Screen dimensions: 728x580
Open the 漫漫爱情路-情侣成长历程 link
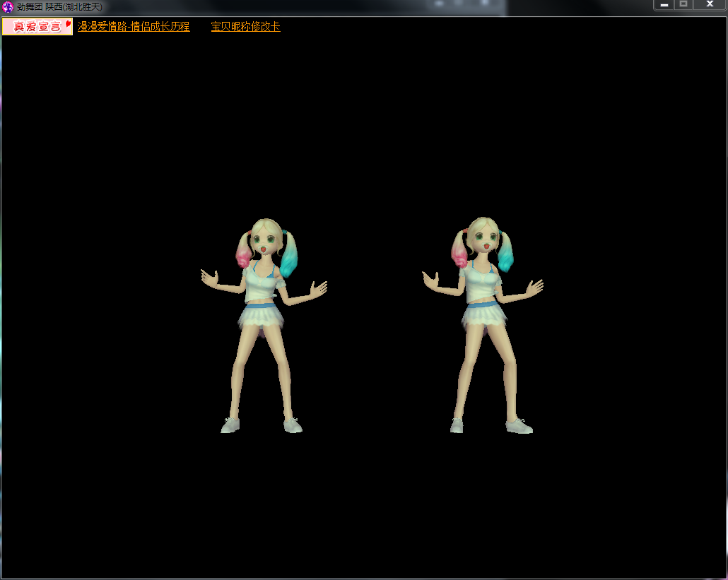click(x=134, y=26)
